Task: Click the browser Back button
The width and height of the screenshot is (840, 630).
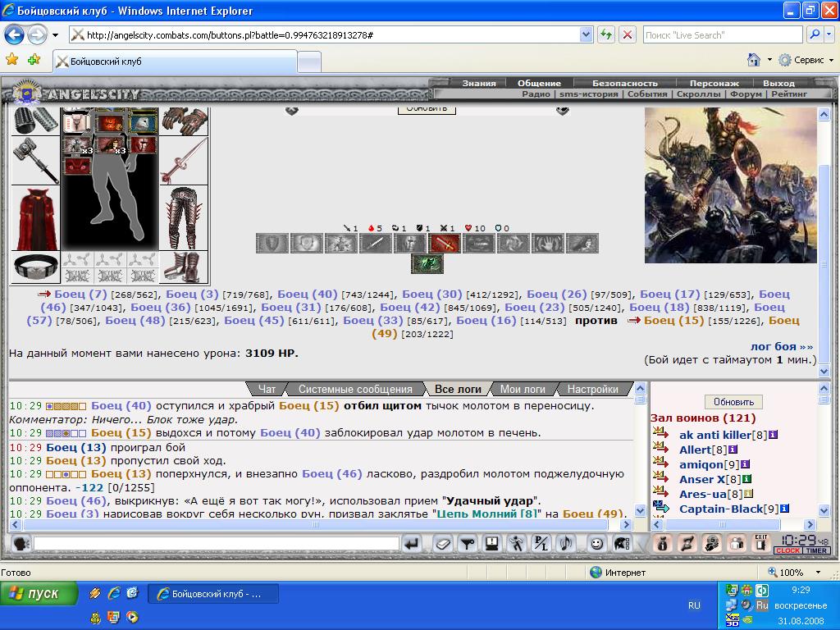Action: [15, 35]
